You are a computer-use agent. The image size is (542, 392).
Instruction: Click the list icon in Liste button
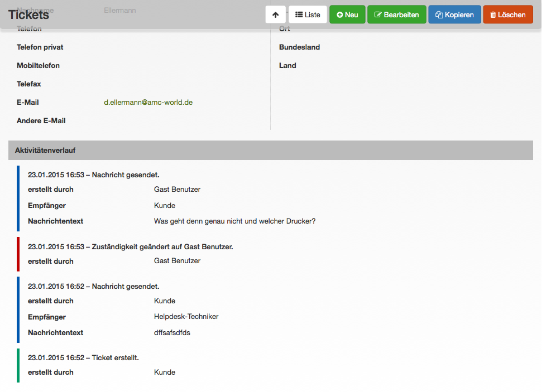pyautogui.click(x=299, y=14)
